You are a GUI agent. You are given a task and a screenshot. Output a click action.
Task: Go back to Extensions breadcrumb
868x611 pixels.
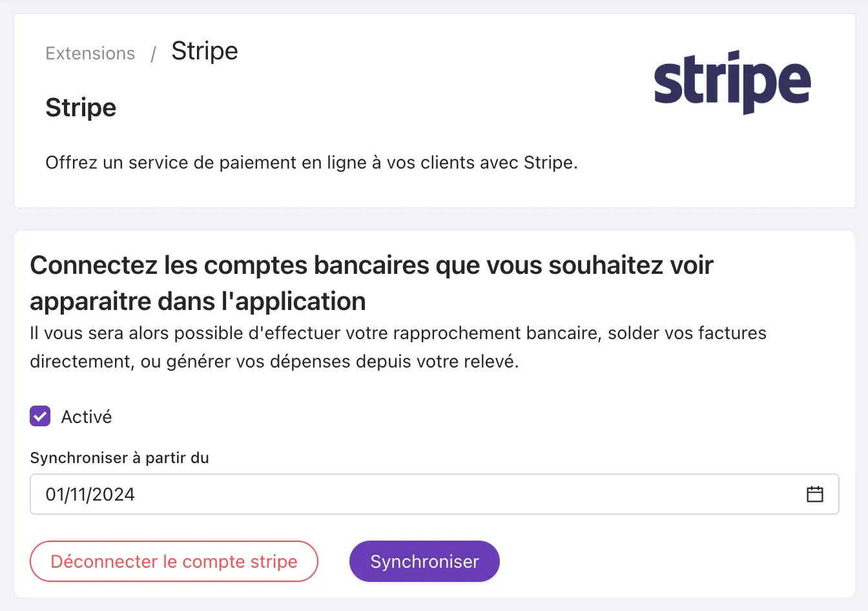click(x=90, y=53)
